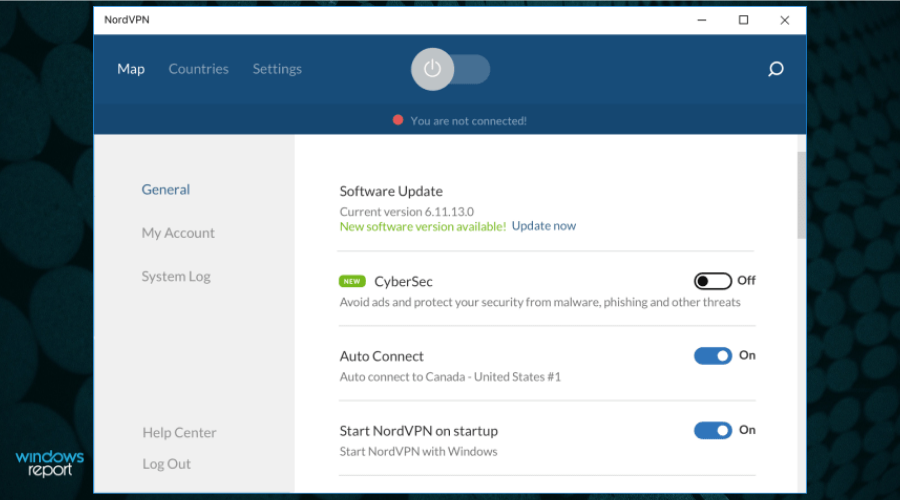Click the search magnifier icon
Viewport: 900px width, 500px height.
[x=775, y=69]
